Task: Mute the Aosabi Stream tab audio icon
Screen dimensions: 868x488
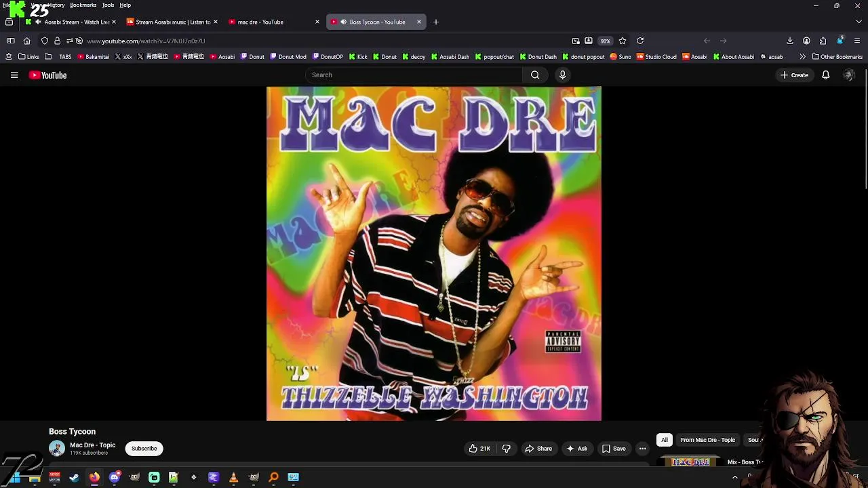Action: click(x=39, y=22)
